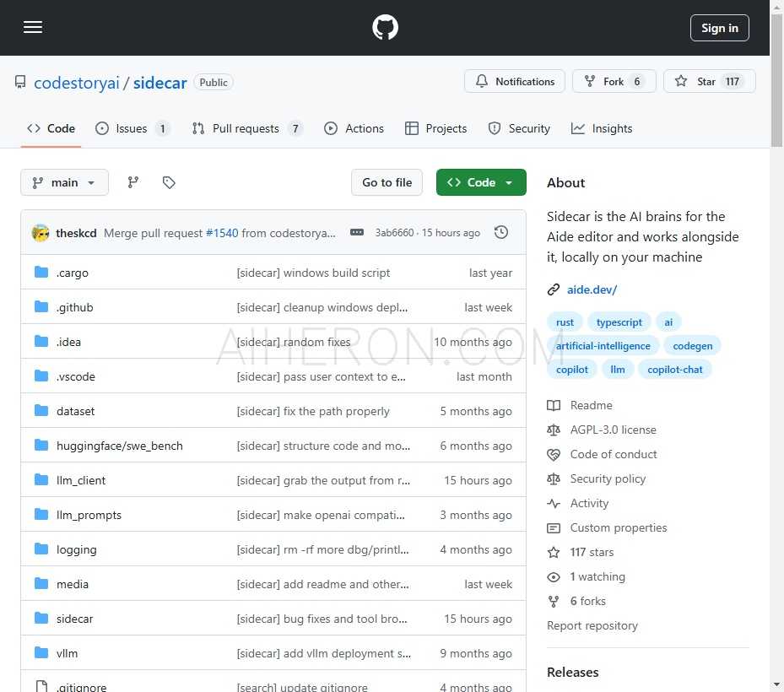This screenshot has height=692, width=784.
Task: Open the Security tab
Action: click(519, 128)
